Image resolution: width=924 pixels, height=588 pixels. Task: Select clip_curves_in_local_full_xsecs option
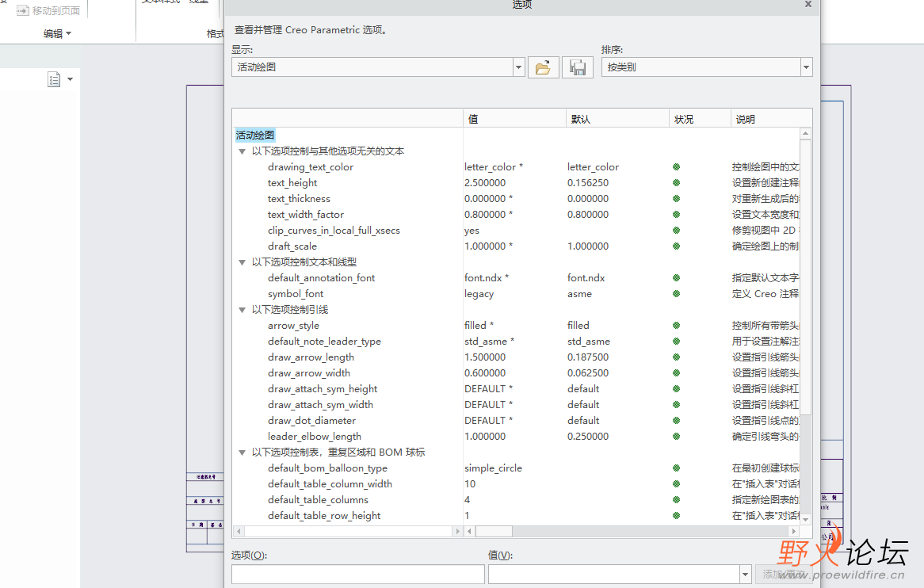[x=334, y=231]
